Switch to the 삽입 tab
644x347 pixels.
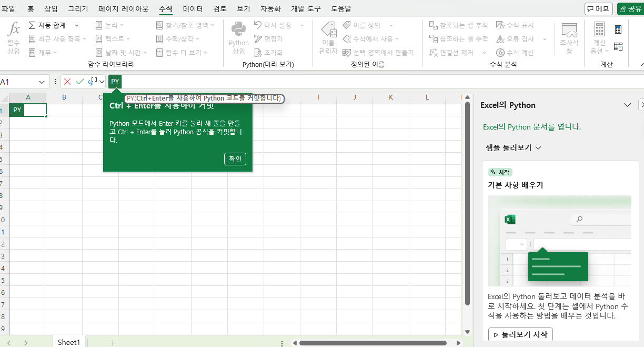coord(52,9)
